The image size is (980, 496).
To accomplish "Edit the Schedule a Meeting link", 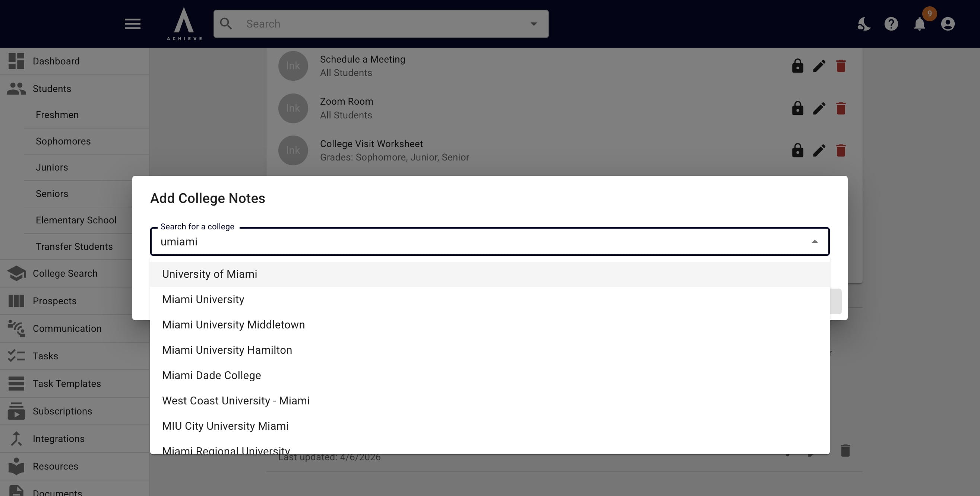I will (819, 66).
